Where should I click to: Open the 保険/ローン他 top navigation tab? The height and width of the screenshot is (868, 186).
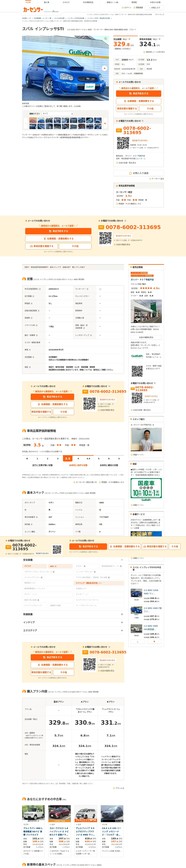tap(112, 2)
